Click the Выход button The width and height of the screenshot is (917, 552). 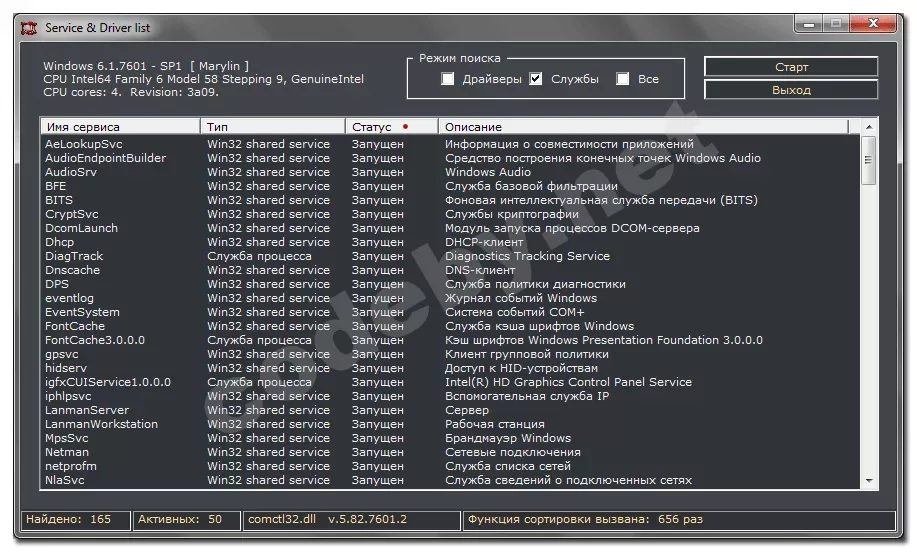[791, 90]
